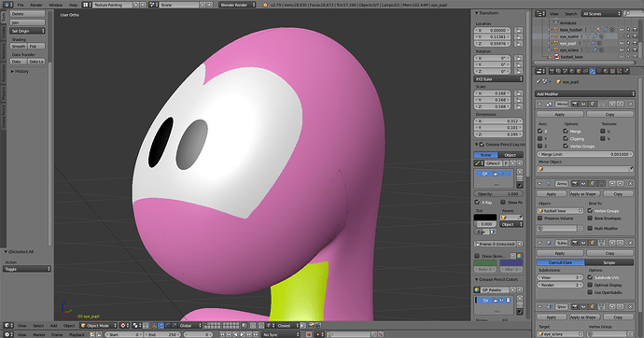Enable Preserve Volume on Armature modifier

540,218
